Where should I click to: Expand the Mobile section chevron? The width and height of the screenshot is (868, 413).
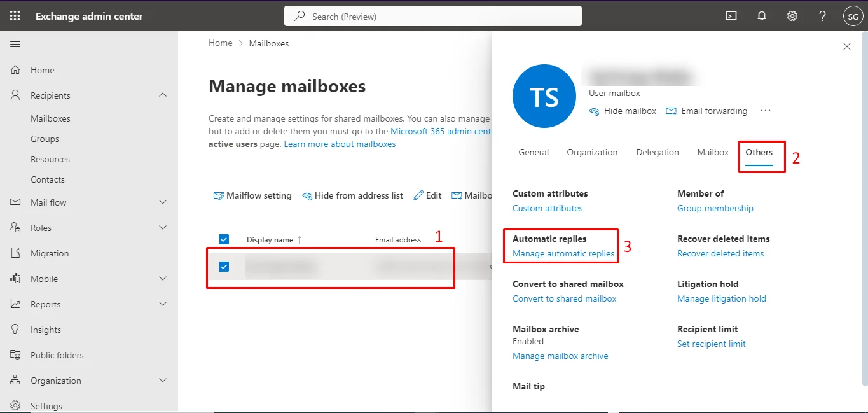pyautogui.click(x=163, y=279)
